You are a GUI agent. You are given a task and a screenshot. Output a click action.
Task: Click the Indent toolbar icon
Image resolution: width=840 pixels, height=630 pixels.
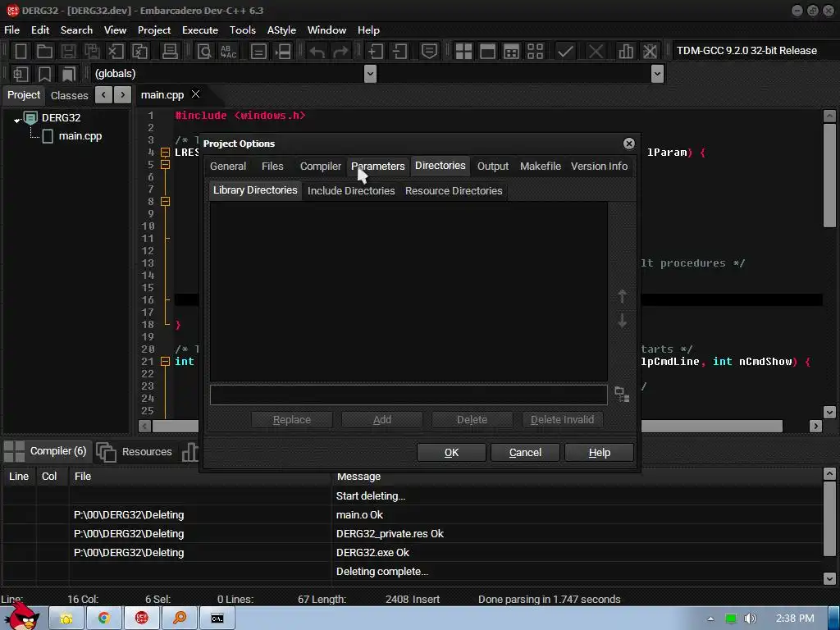[376, 52]
